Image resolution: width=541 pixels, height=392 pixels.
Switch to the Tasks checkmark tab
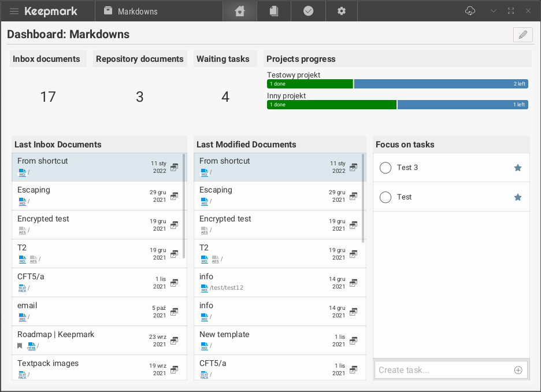point(308,11)
